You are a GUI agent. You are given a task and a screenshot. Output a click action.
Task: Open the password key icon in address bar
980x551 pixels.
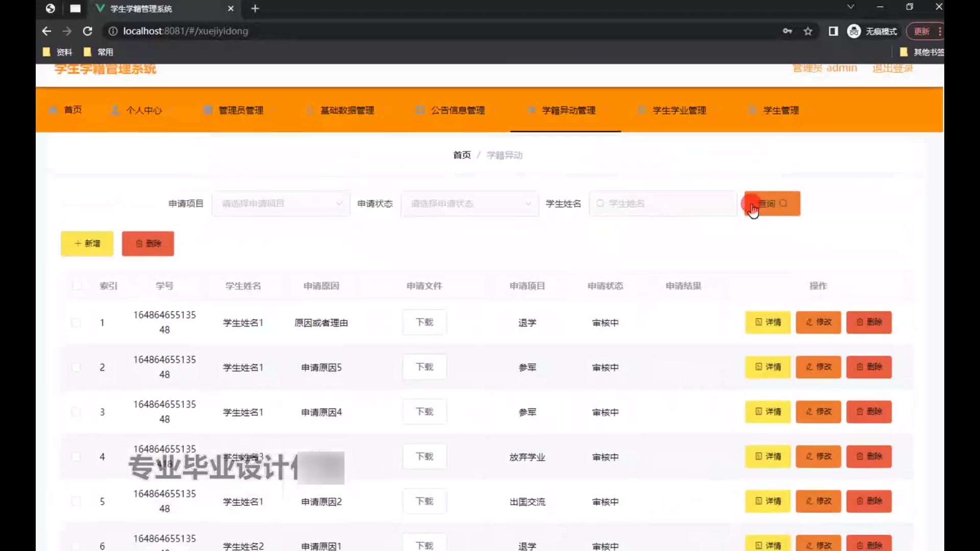pos(787,31)
